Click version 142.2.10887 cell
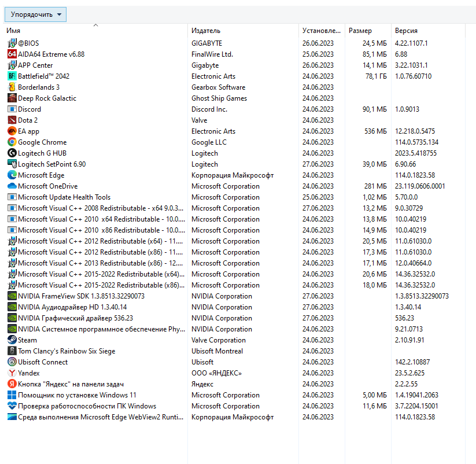The height and width of the screenshot is (464, 476). (x=412, y=362)
